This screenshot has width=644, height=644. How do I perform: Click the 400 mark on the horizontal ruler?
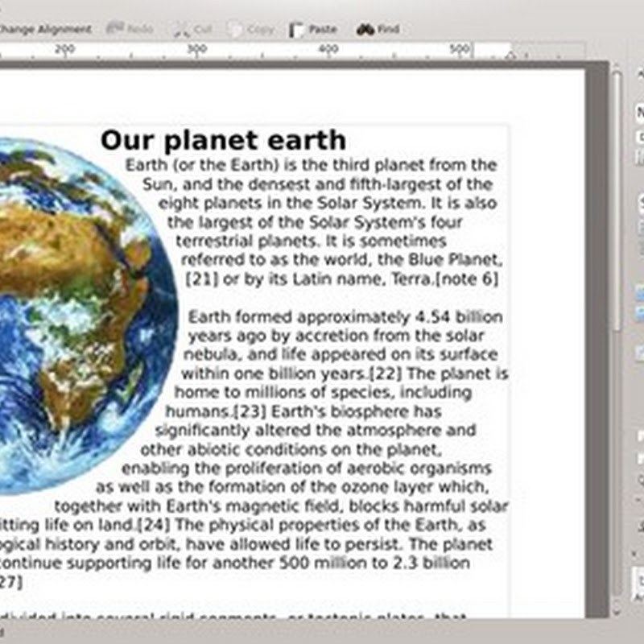click(x=328, y=49)
